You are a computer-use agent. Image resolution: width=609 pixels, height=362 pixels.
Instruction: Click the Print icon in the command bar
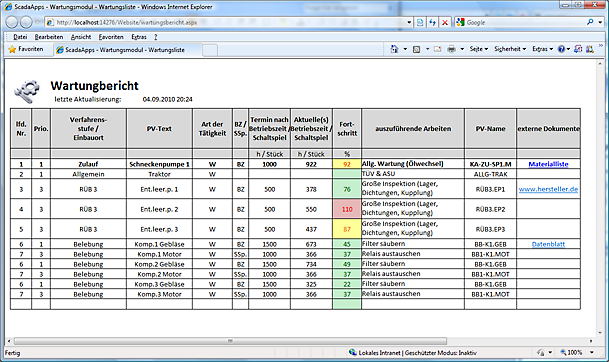(451, 49)
